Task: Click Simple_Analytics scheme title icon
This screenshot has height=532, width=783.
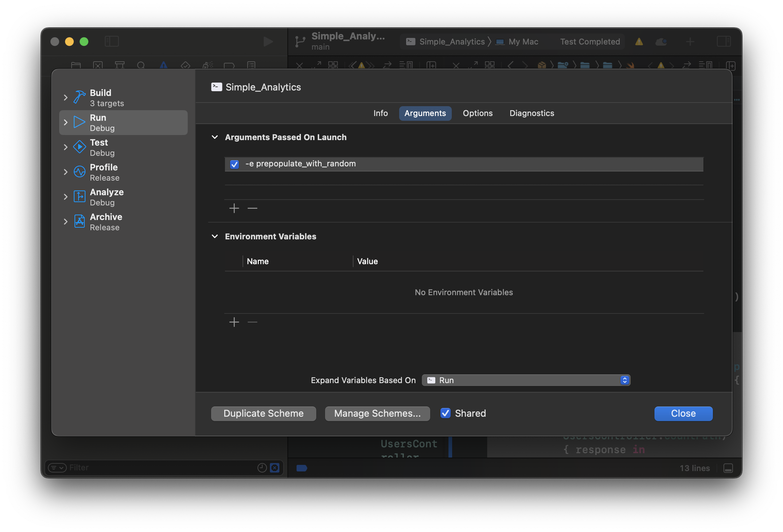Action: [217, 87]
